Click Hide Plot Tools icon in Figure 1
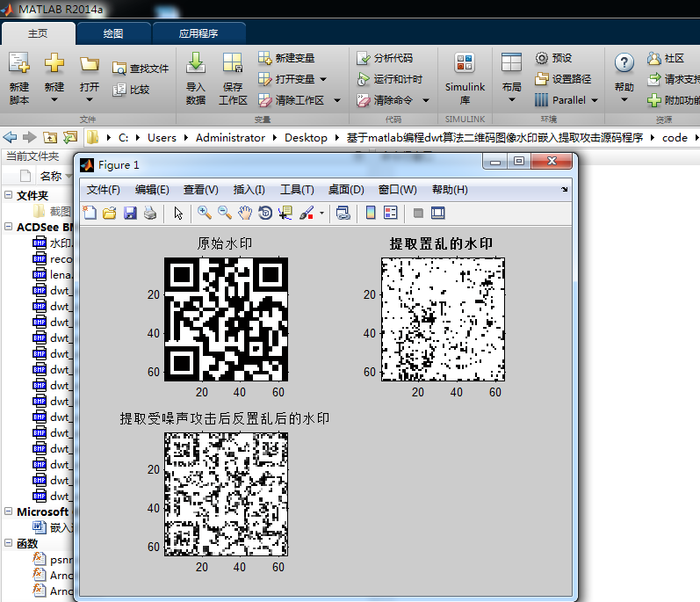This screenshot has width=700, height=602. tap(418, 213)
